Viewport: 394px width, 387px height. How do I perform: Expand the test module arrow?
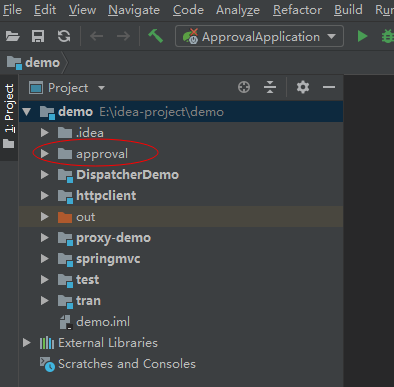click(x=45, y=280)
